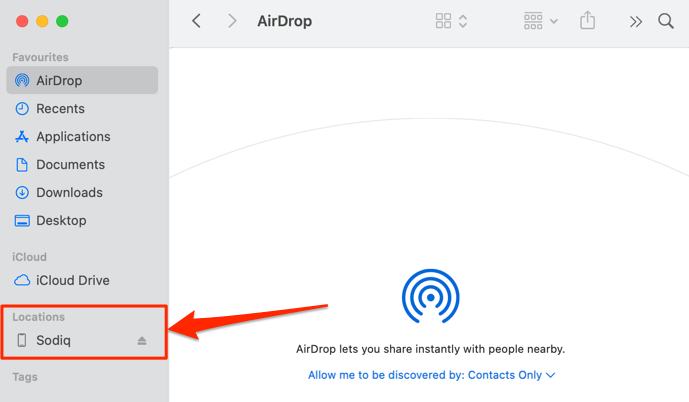Show more toolbar items via double chevron

tap(635, 21)
